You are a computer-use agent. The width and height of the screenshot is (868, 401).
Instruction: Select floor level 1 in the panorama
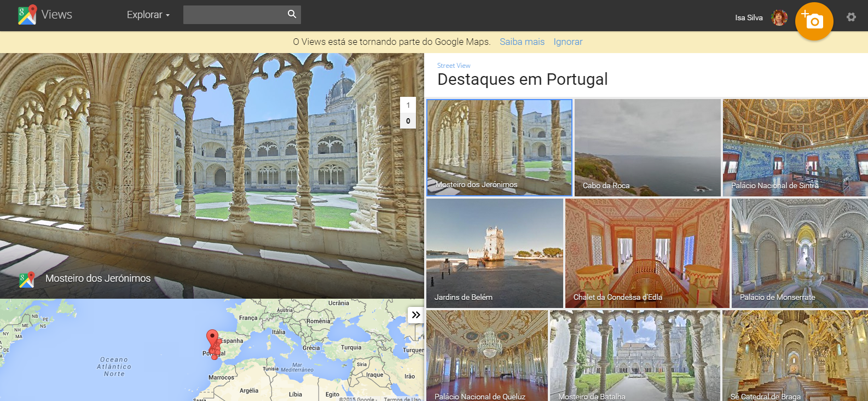pos(408,105)
